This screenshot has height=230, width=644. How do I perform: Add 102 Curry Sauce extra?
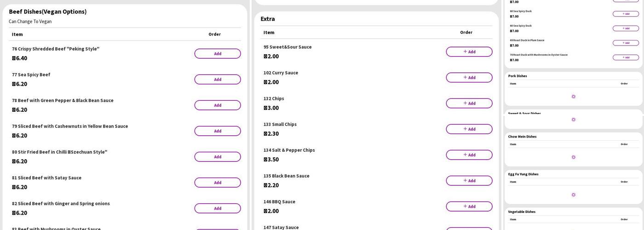pos(469,78)
